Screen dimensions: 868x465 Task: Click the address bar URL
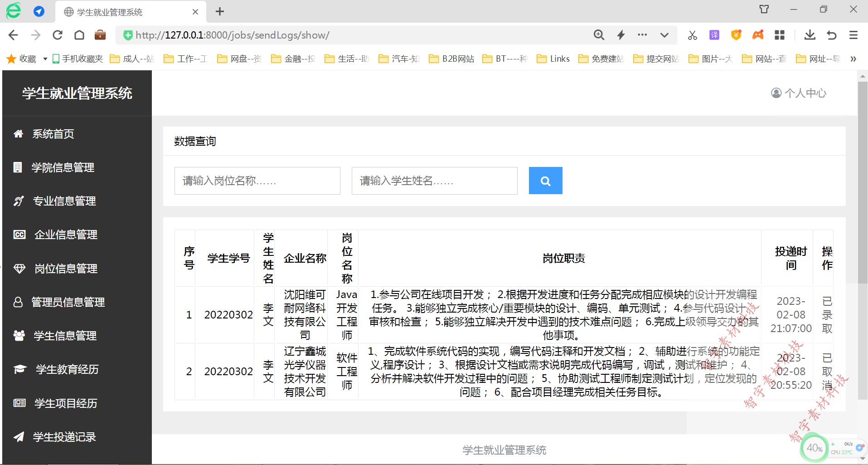tap(233, 35)
